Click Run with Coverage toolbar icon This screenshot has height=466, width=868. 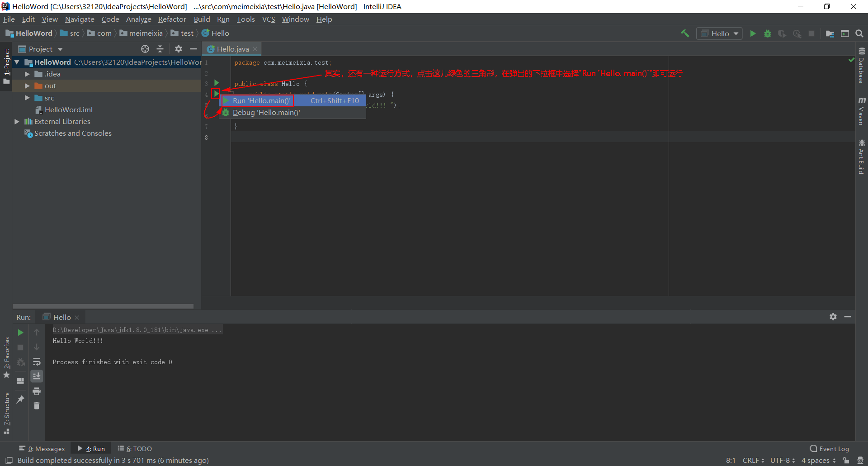point(782,33)
